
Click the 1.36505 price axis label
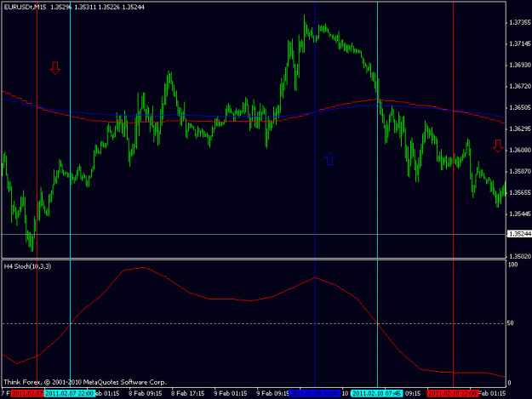(x=519, y=107)
